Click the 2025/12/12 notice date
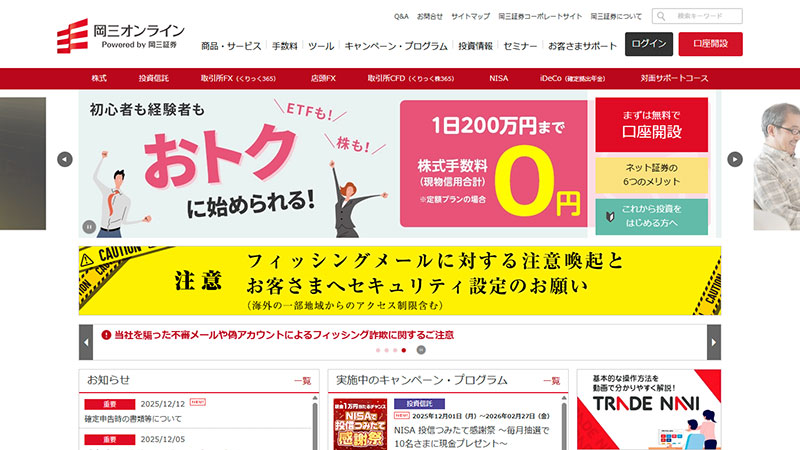This screenshot has height=450, width=800. pyautogui.click(x=163, y=404)
